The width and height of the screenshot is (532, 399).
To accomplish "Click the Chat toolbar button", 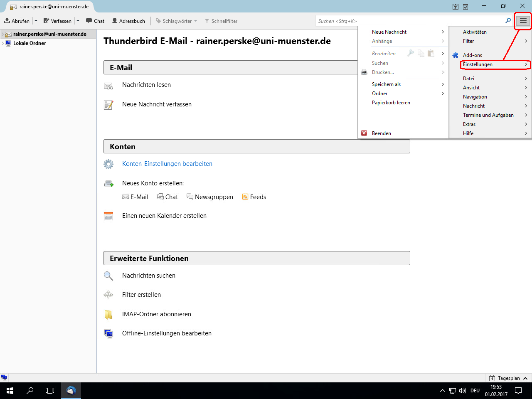I will pyautogui.click(x=95, y=21).
